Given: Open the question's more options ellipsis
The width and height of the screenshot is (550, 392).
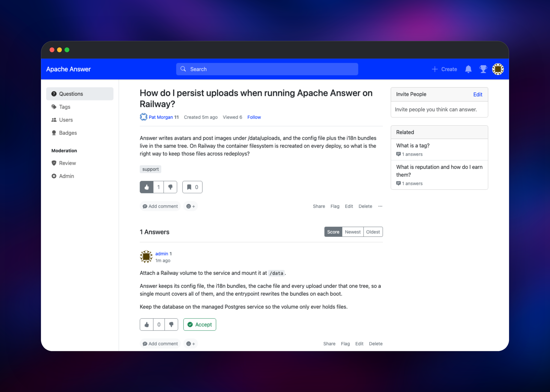Looking at the screenshot, I should coord(380,206).
